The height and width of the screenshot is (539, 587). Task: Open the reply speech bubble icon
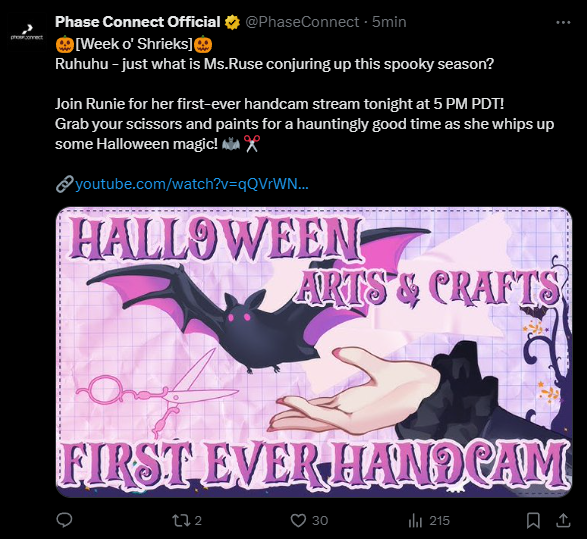[64, 520]
